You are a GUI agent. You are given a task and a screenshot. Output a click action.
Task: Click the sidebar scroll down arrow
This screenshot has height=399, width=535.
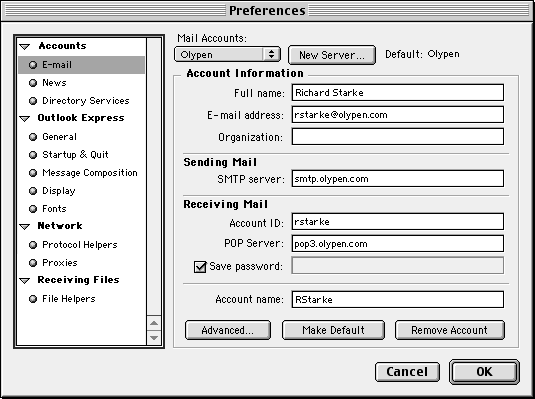154,338
